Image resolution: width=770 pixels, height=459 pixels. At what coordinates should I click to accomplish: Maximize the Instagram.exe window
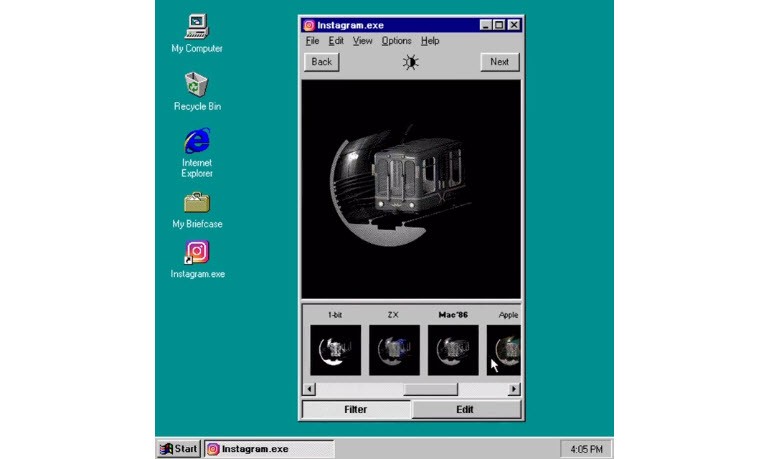(x=499, y=25)
